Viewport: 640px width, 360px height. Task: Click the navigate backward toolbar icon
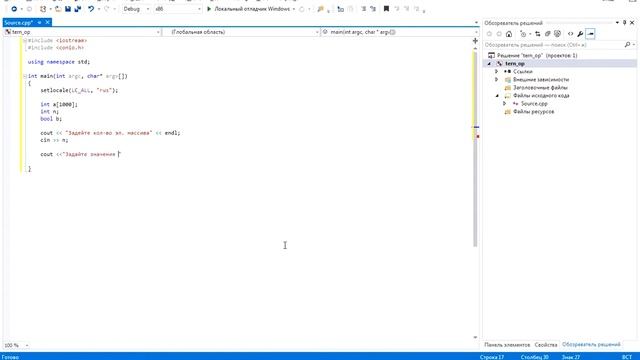(14, 9)
